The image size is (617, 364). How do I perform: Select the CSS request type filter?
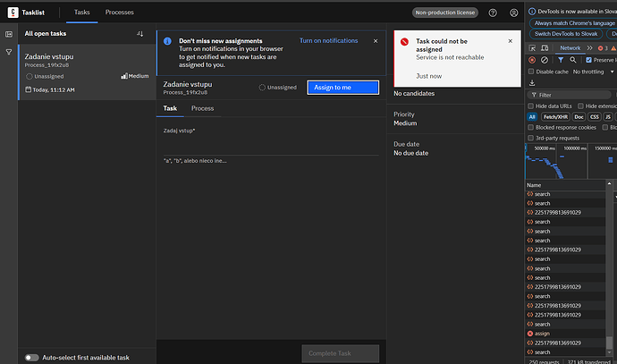coord(594,117)
